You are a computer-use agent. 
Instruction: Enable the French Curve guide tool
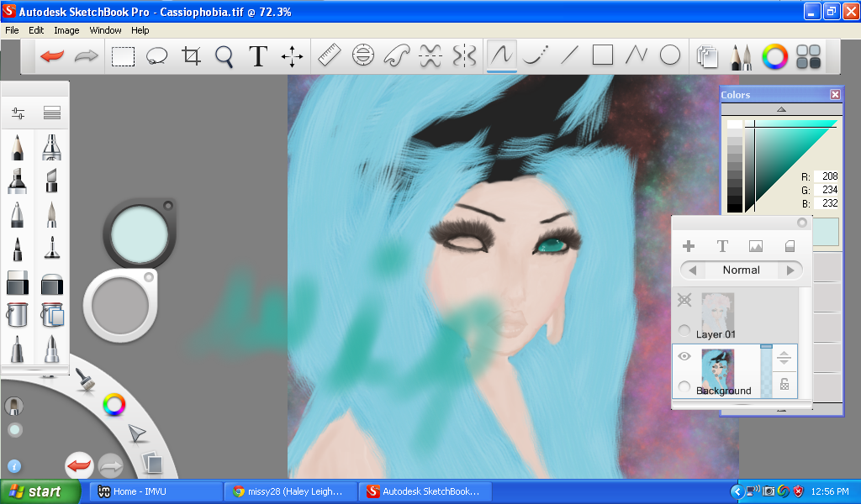(x=397, y=55)
